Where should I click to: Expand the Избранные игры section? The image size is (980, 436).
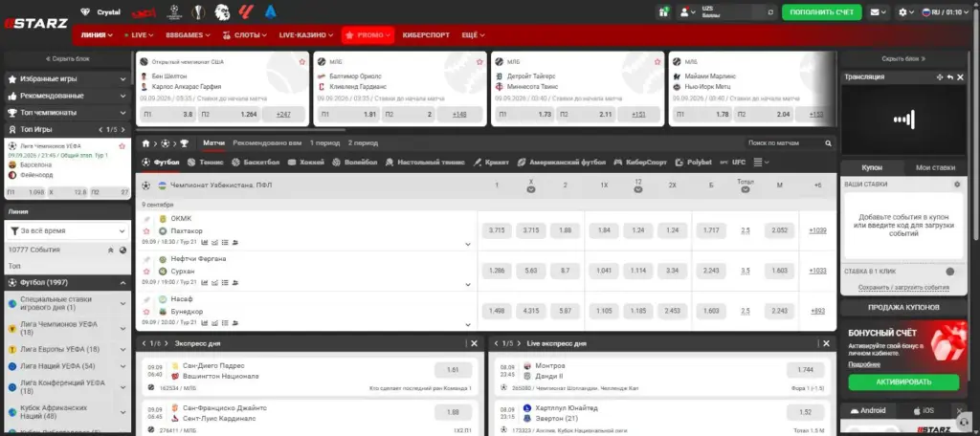coord(68,79)
